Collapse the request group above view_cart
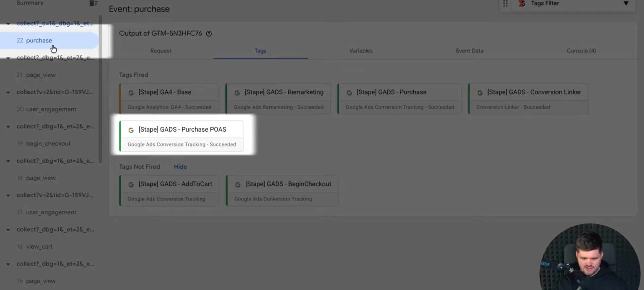The height and width of the screenshot is (290, 644). 8,230
